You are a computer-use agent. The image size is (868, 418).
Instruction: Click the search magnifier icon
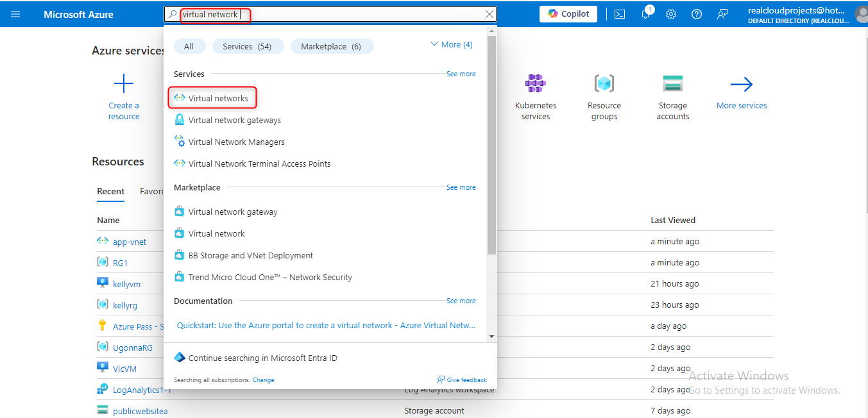click(x=173, y=14)
